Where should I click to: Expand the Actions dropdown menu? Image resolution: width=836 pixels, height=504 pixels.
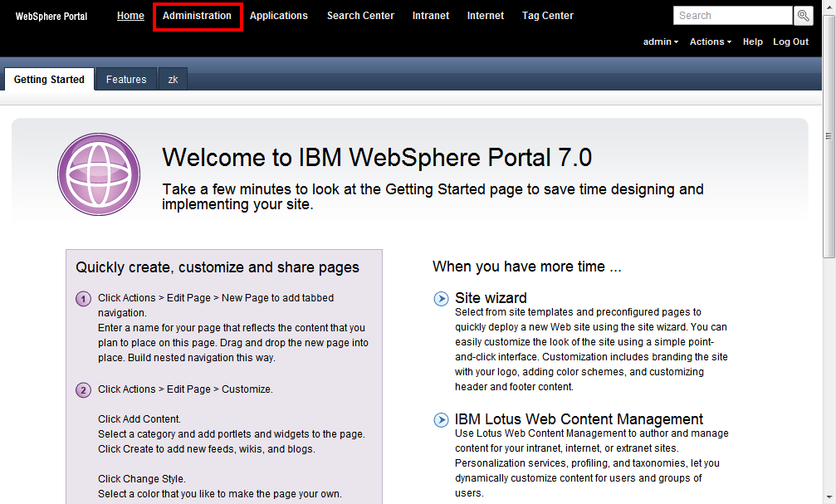coord(710,42)
